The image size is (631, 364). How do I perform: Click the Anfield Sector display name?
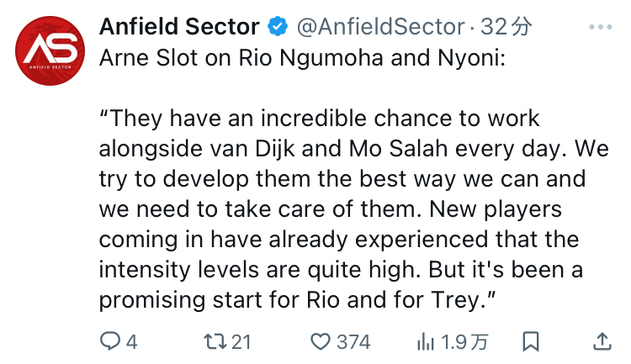[179, 27]
